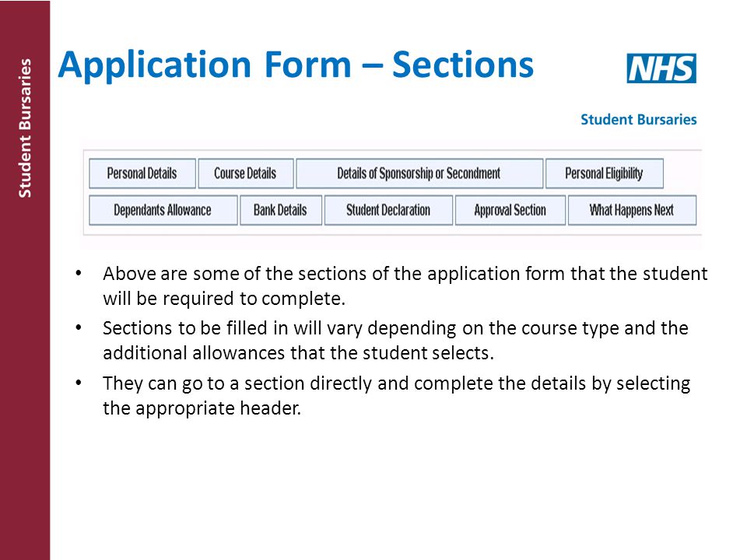
Task: Click the bullet beside 'Sections to be filled'
Action: (79, 328)
